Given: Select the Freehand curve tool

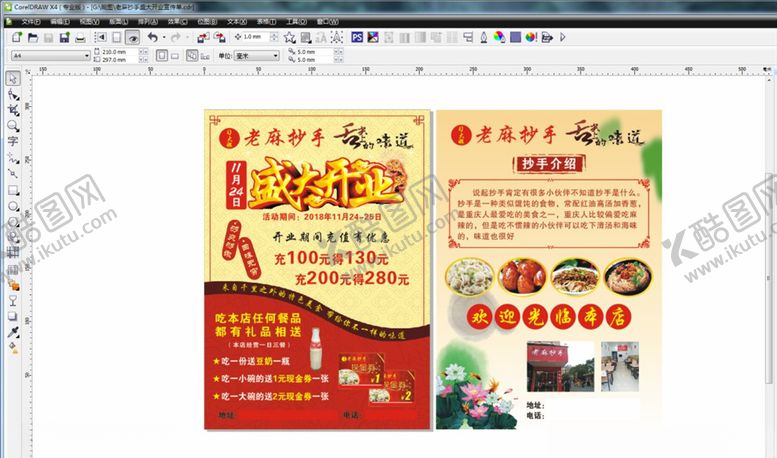Looking at the screenshot, I should click(x=13, y=159).
